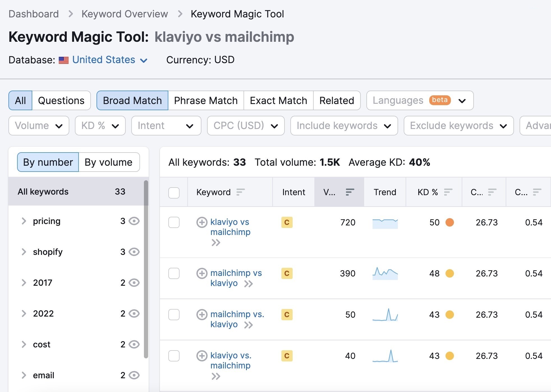Check the 'mailchimp vs klaviyo' row checkbox

(x=174, y=273)
